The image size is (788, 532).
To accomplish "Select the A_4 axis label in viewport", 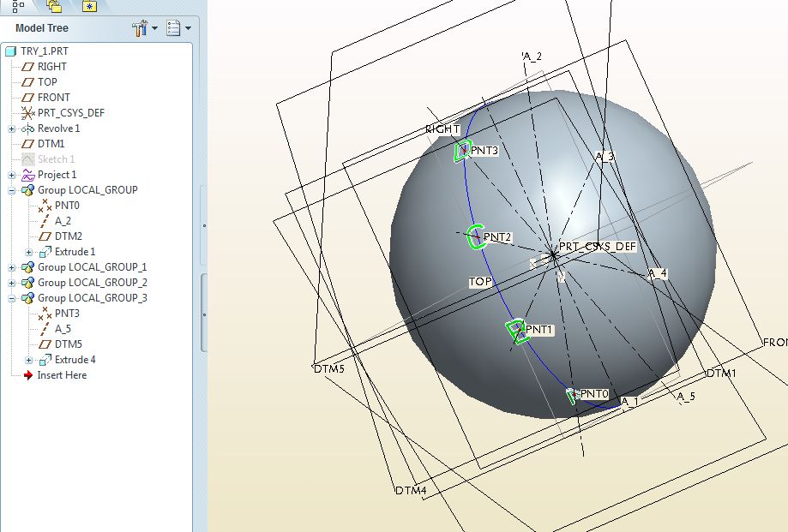I will pyautogui.click(x=658, y=273).
